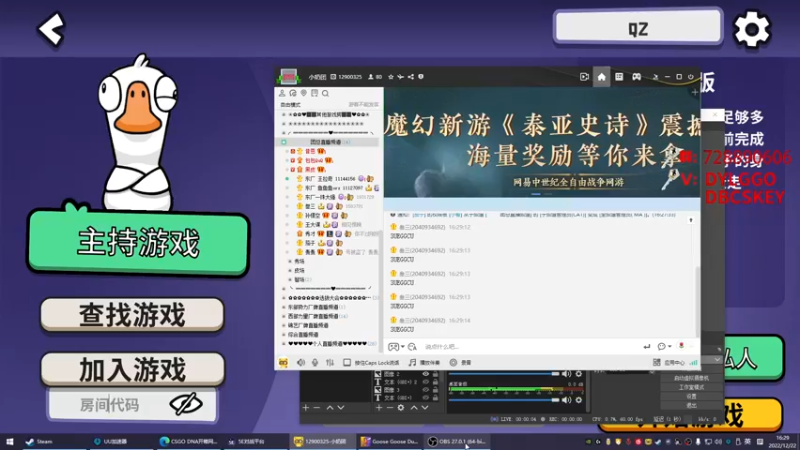The image size is (800, 450).
Task: Open Windows Start menu
Action: point(10,441)
